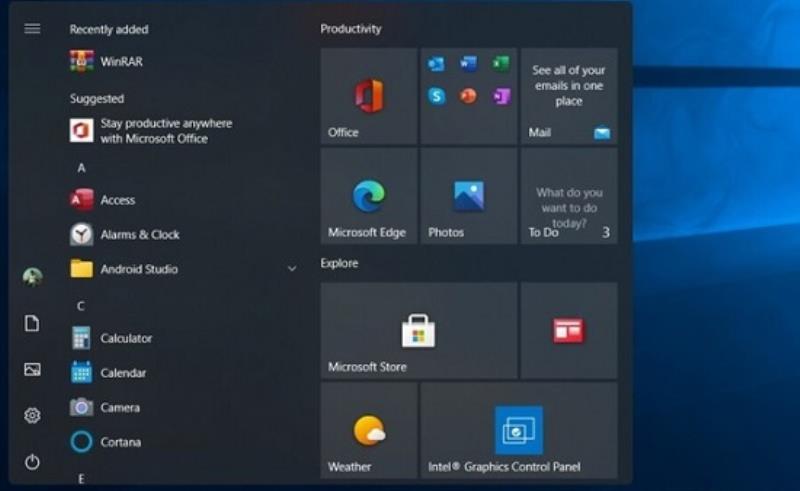
Task: Click the Power button icon
Action: (32, 462)
